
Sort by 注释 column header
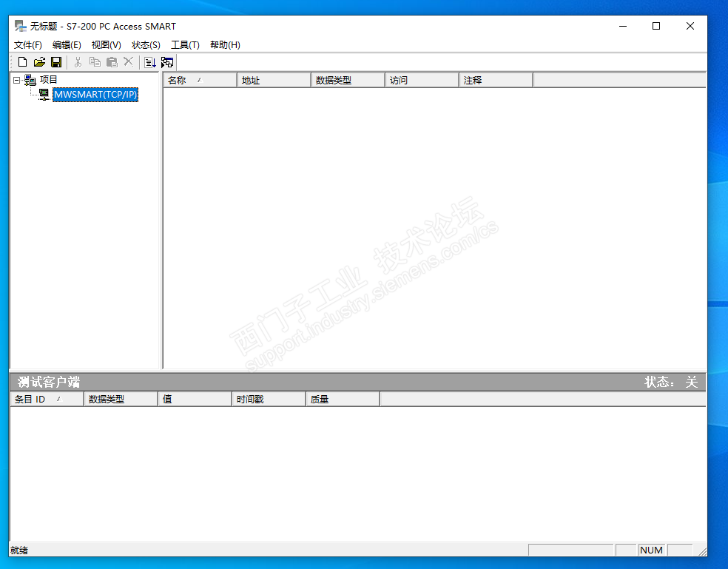496,81
